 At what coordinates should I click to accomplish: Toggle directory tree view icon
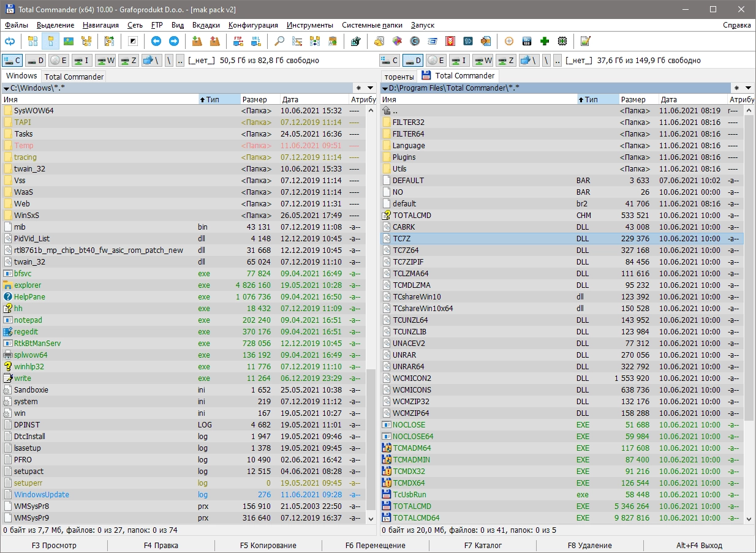tap(86, 41)
